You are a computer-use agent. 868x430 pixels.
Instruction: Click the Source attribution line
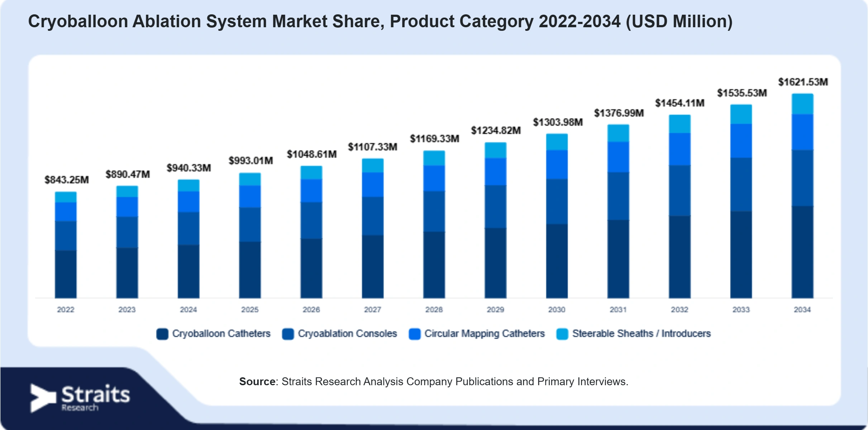point(434,382)
